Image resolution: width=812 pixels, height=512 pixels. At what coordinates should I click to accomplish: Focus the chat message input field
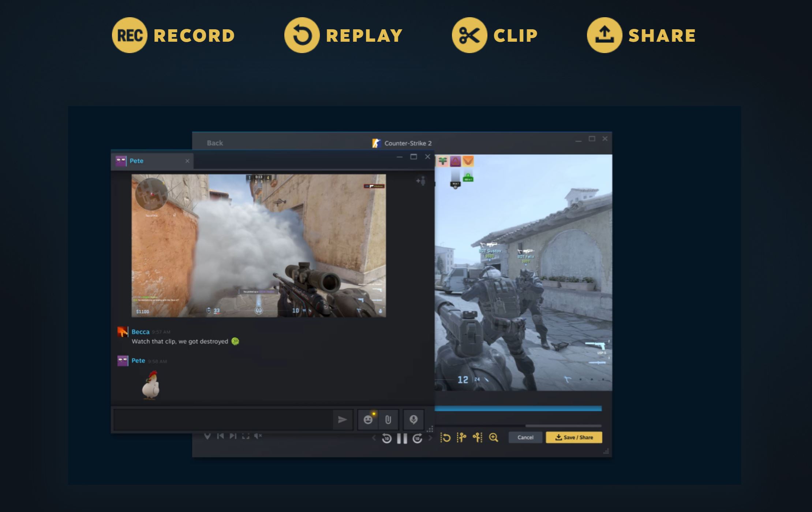(x=223, y=419)
